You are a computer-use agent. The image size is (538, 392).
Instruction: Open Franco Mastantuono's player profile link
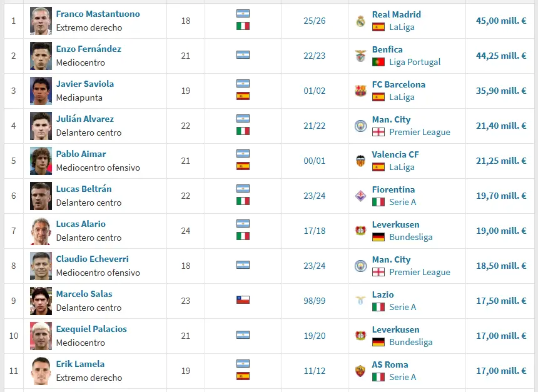[x=98, y=14]
